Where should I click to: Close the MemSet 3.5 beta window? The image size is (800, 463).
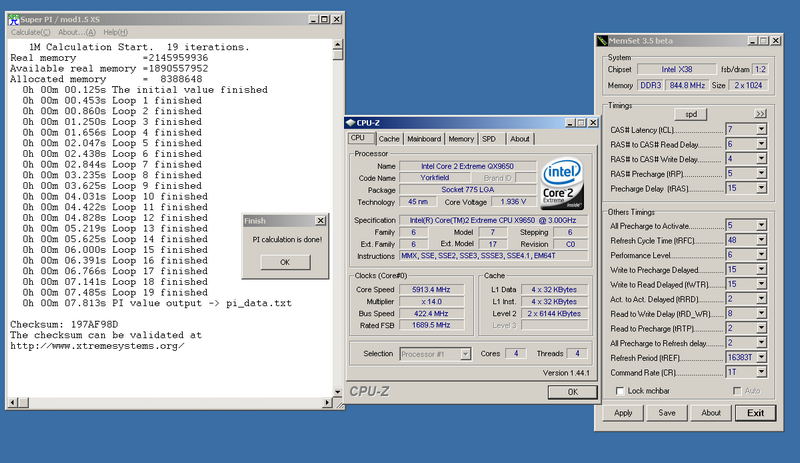[775, 40]
